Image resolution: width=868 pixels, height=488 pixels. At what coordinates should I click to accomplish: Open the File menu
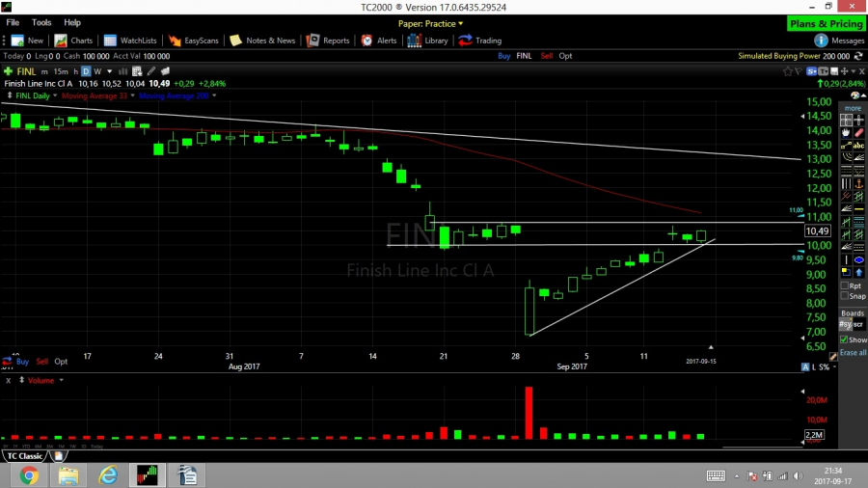point(13,23)
